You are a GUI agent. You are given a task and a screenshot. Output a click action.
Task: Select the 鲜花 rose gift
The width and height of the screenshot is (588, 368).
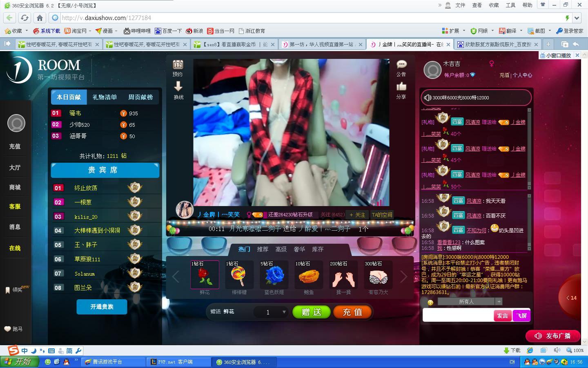[x=205, y=275]
